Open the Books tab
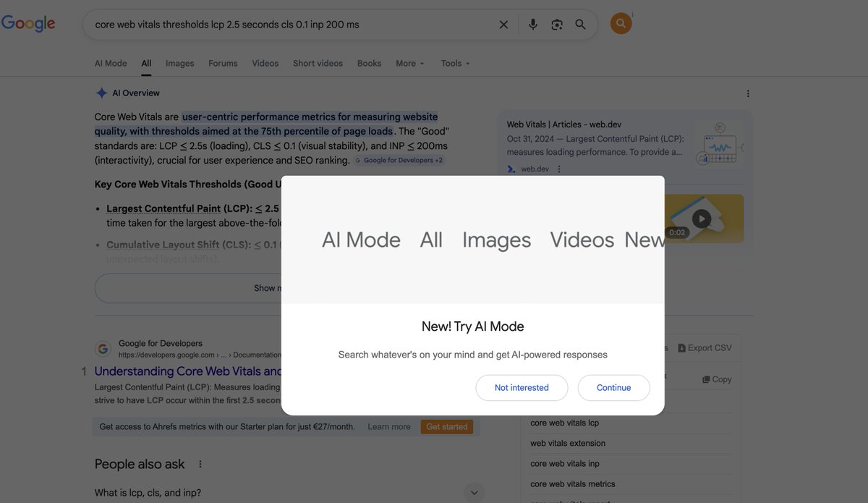 (370, 64)
